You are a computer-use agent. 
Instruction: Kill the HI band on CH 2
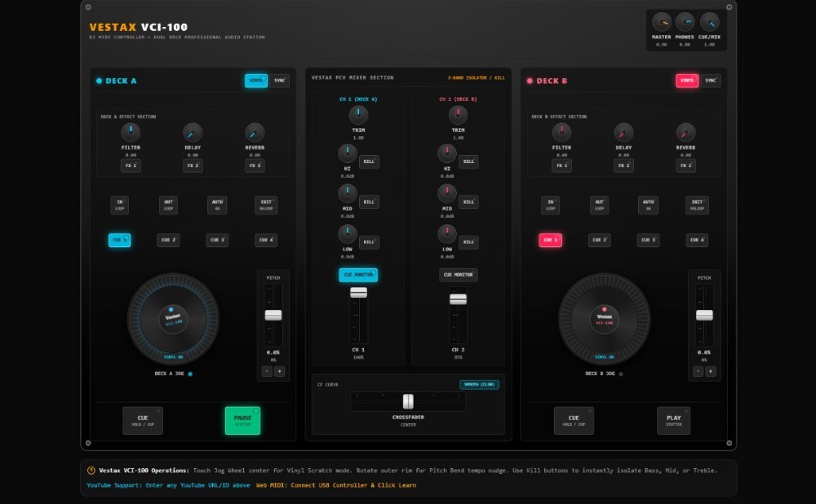pos(468,161)
